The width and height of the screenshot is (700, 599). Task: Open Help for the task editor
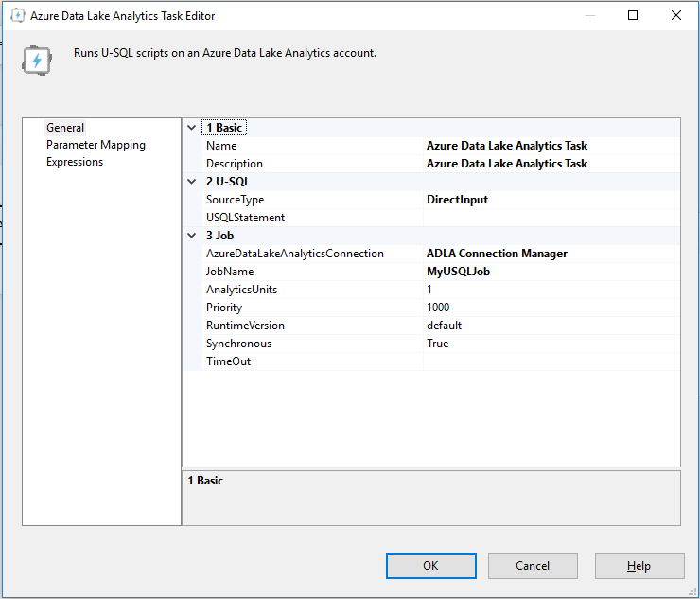point(639,566)
